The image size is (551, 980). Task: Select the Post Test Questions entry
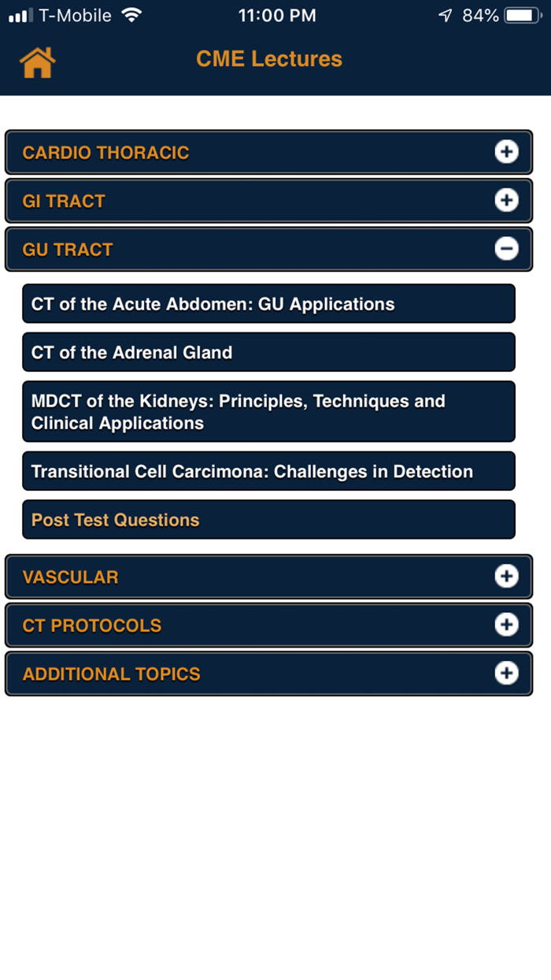[x=268, y=519]
